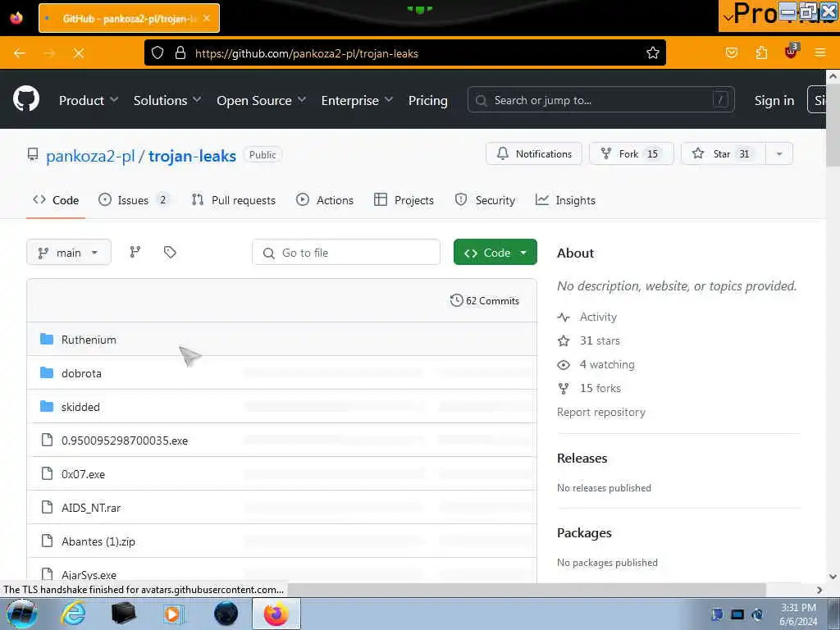Open file 0.950095298700035.exe

click(x=125, y=441)
